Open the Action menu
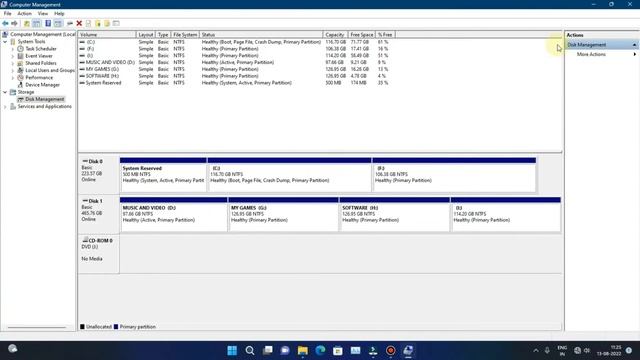This screenshot has height=360, width=640. point(24,13)
